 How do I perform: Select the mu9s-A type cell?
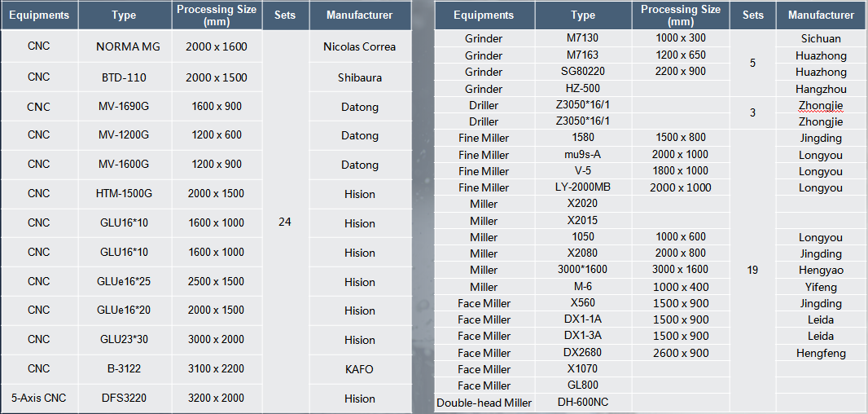coord(583,155)
